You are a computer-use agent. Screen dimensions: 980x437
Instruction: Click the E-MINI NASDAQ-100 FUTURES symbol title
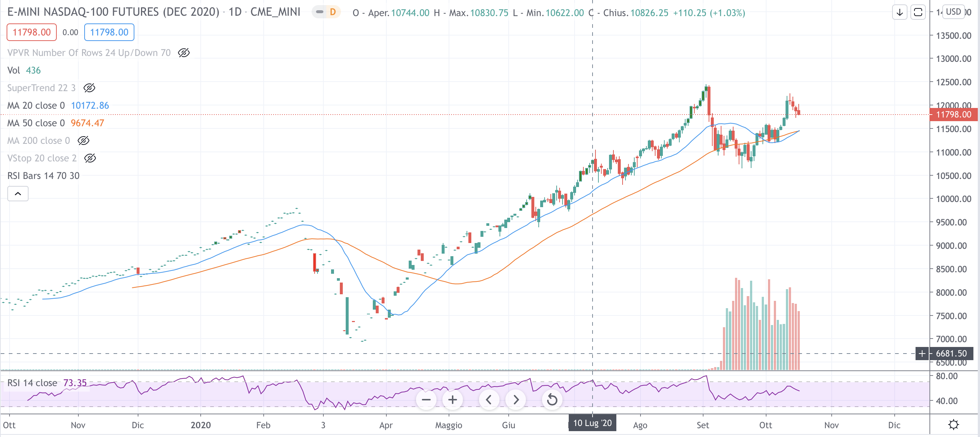tap(114, 12)
